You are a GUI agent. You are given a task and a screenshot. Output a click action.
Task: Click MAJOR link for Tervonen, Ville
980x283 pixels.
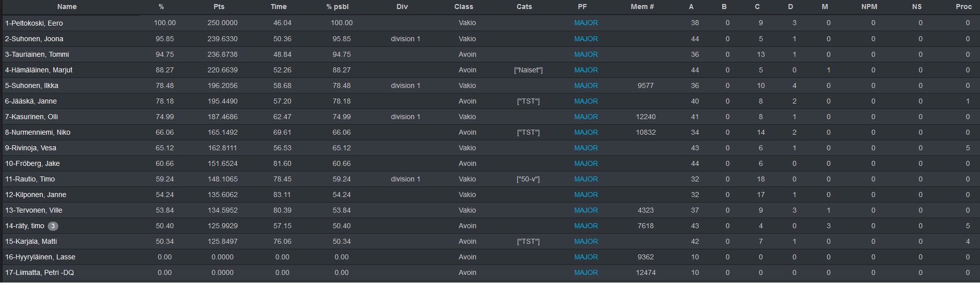tap(586, 210)
